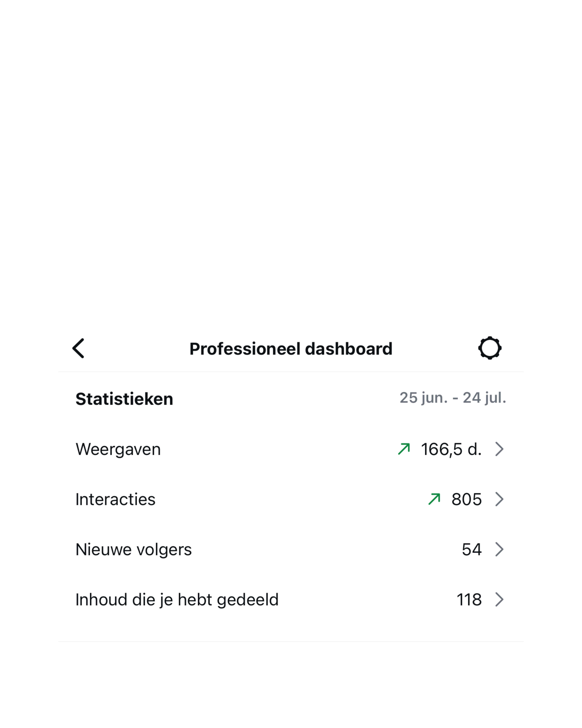Select the Weergaven row label
The width and height of the screenshot is (582, 728).
click(x=118, y=449)
